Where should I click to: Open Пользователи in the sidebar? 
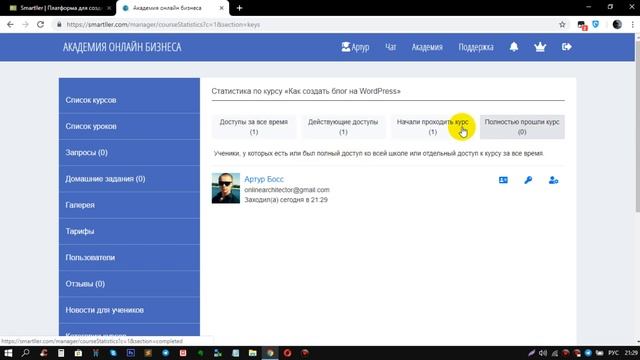pos(129,258)
